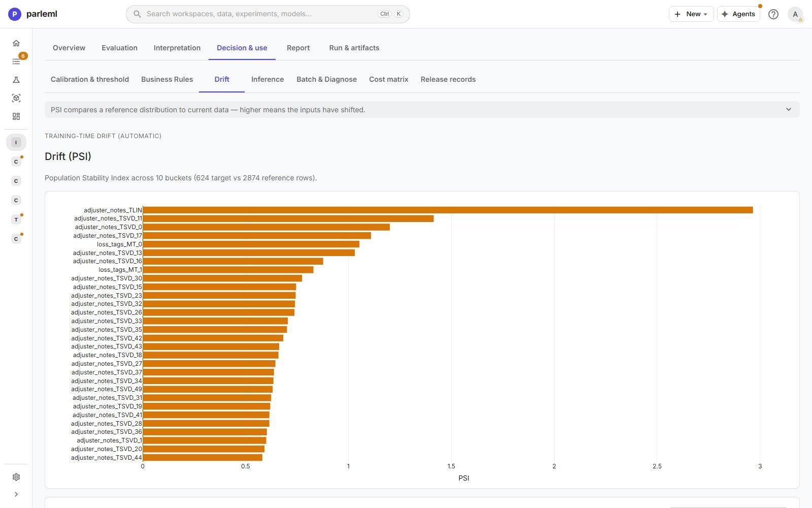
Task: Open the Agents panel
Action: (738, 14)
